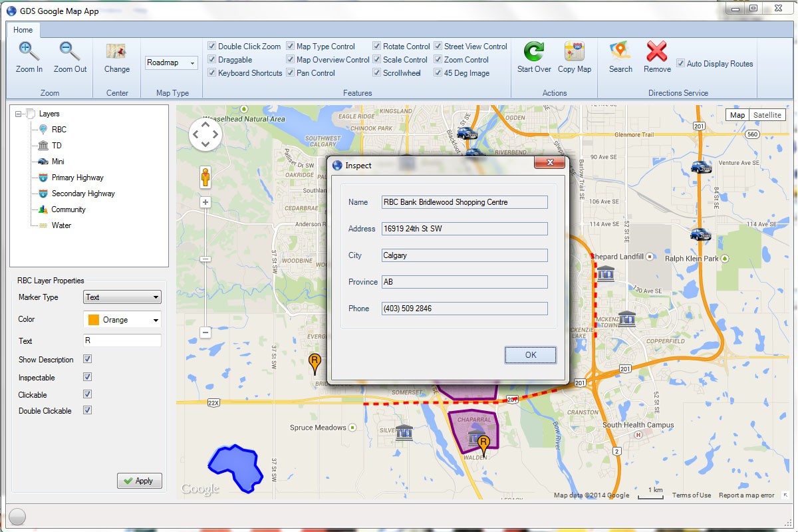Screen dimensions: 798x532
Task: Click the Street View pegman icon
Action: pos(205,177)
